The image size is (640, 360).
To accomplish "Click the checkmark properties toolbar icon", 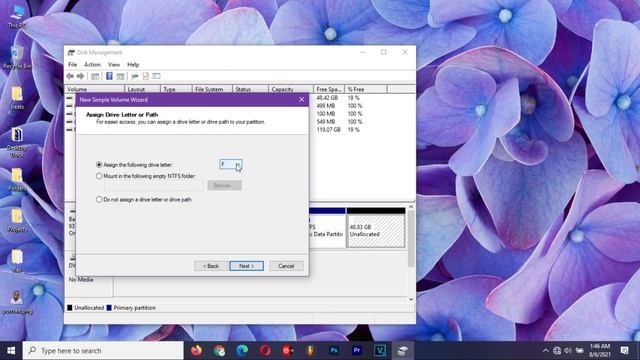I will [x=146, y=76].
